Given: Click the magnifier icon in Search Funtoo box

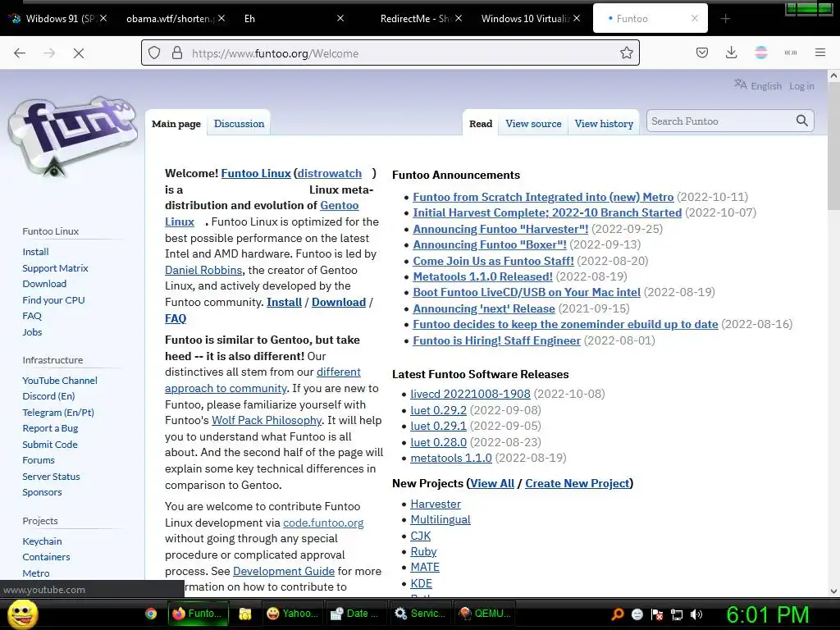Looking at the screenshot, I should [802, 121].
